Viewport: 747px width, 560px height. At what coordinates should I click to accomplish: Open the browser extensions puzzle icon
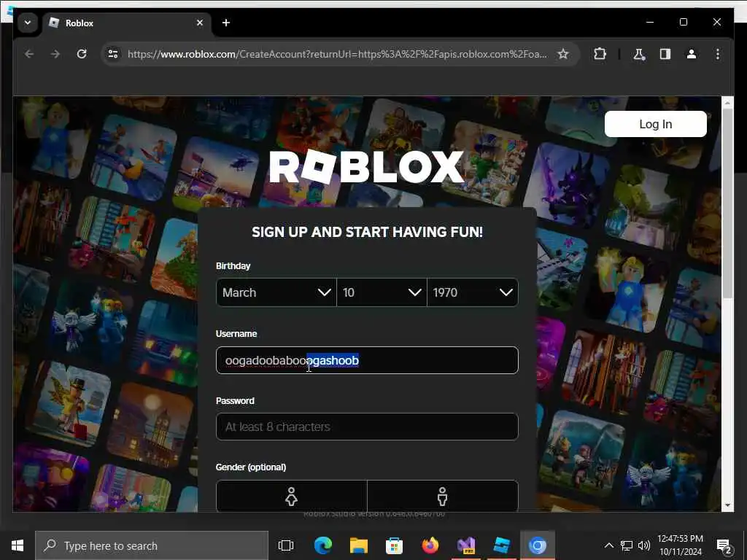point(600,54)
